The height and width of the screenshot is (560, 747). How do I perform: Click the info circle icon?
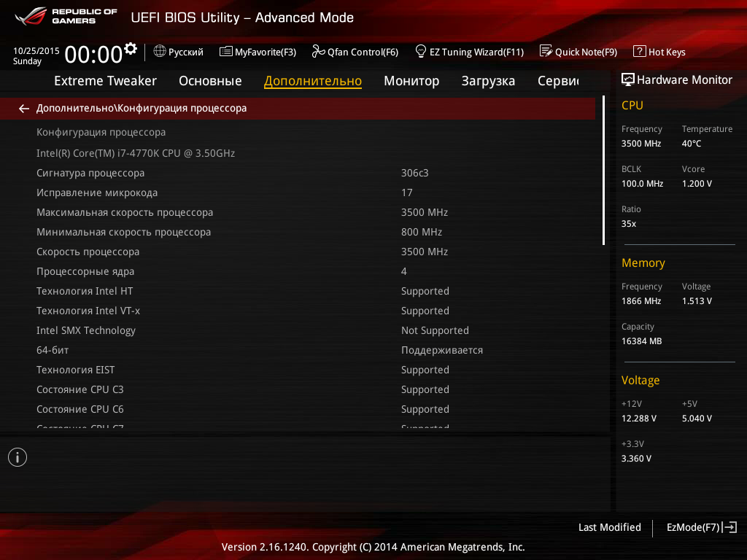[18, 457]
